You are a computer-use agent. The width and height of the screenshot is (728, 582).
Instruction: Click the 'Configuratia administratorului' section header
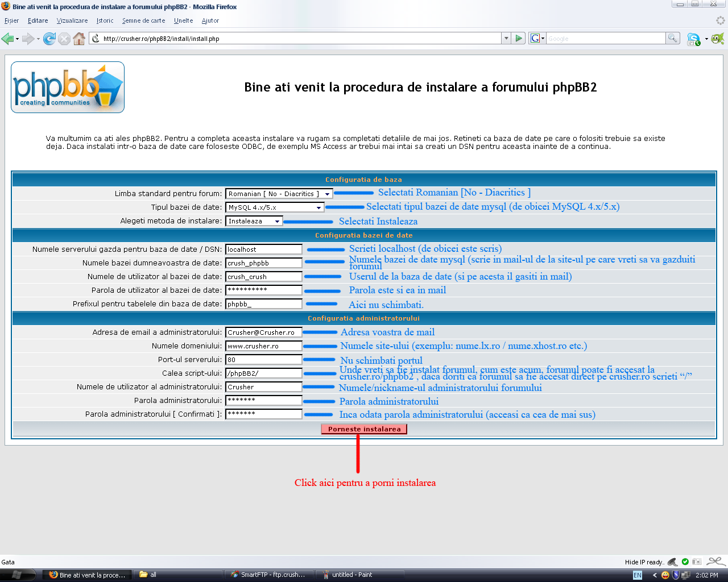click(364, 318)
